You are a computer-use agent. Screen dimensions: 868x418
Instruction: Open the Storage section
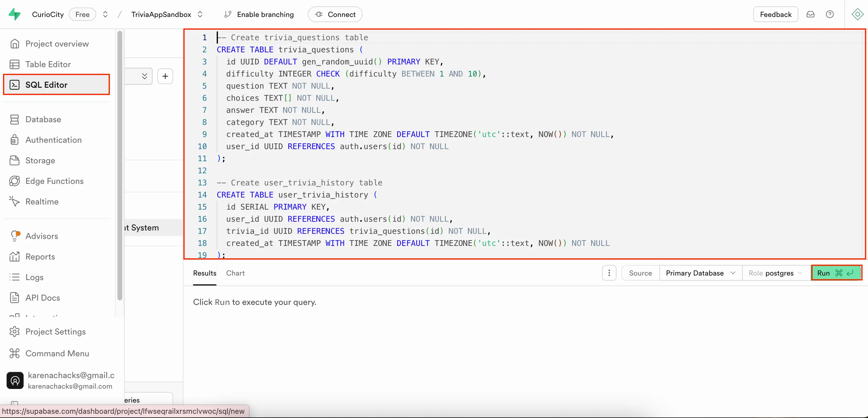point(40,161)
